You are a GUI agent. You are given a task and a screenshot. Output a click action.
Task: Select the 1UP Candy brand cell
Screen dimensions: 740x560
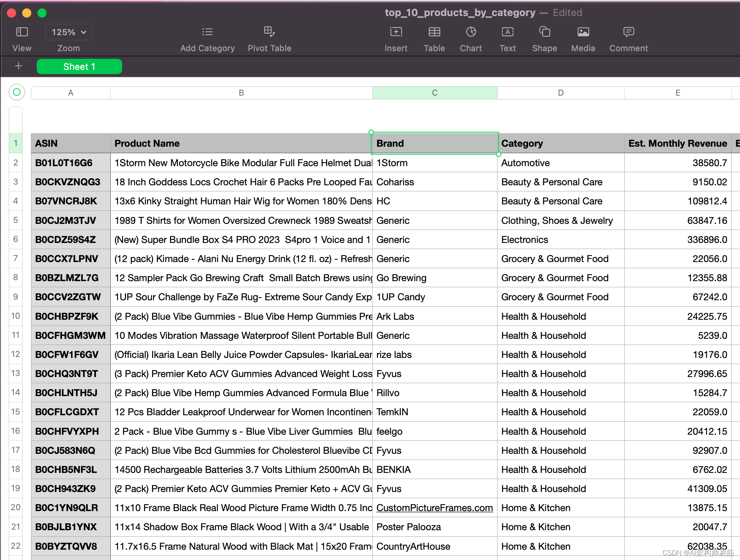[x=435, y=297]
